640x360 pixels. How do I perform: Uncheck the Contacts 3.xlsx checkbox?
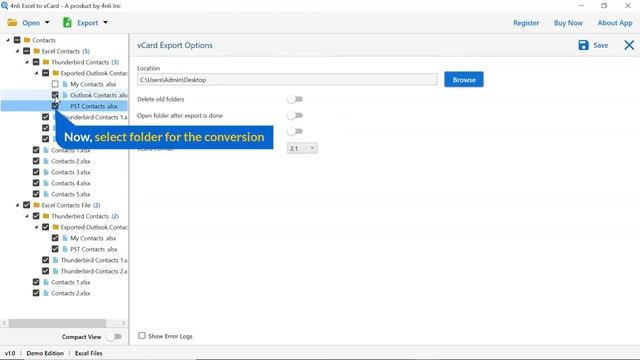click(x=36, y=172)
